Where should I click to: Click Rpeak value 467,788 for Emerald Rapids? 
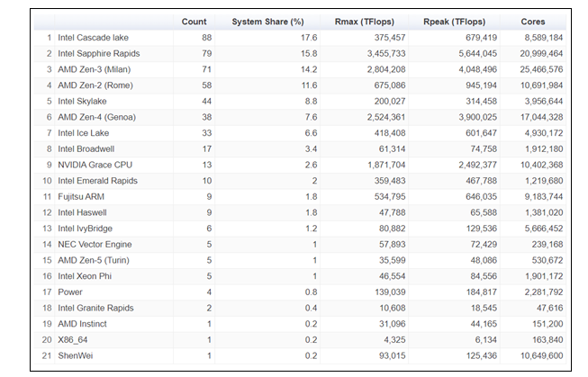481,181
